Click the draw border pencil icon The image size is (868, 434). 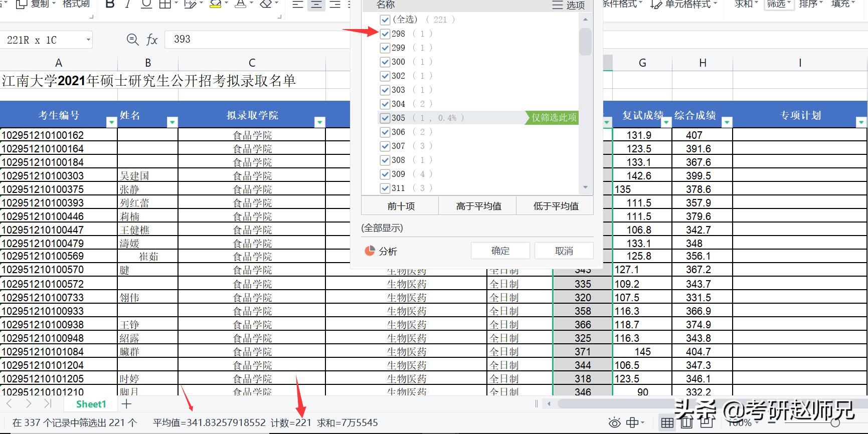tap(190, 4)
